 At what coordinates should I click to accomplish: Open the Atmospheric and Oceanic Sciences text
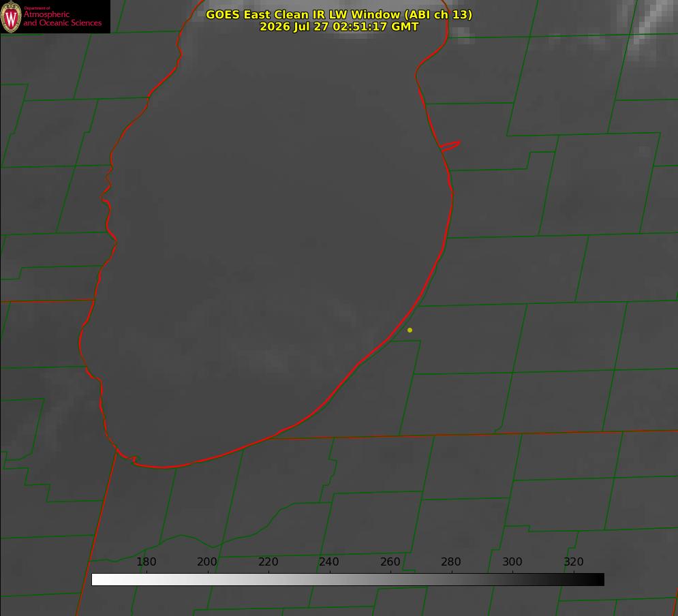tap(62, 18)
